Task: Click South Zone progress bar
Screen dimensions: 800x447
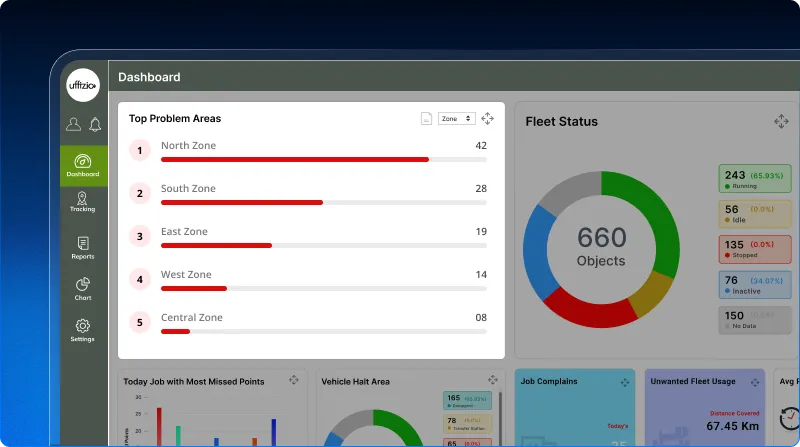Action: 323,203
